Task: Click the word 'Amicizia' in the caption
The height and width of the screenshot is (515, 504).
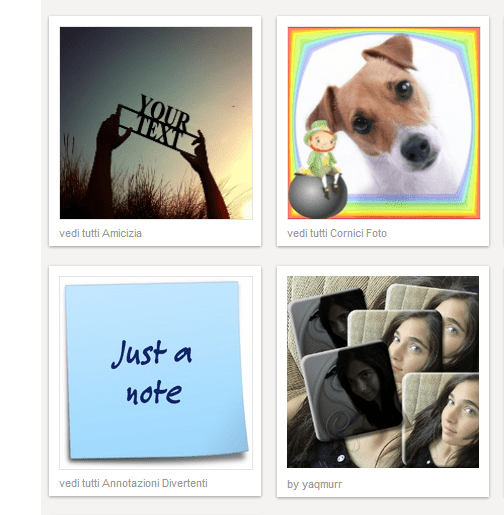Action: click(x=122, y=233)
